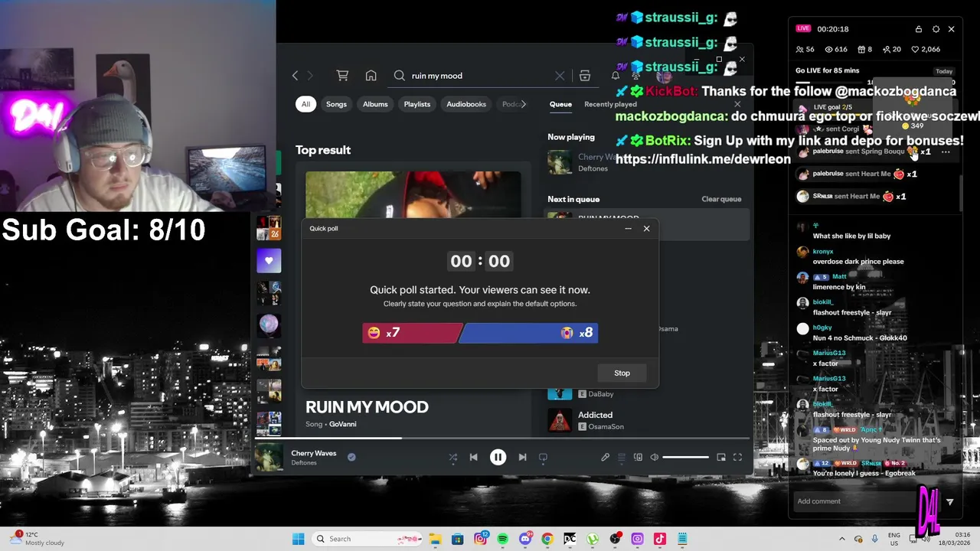View the viewer count 56 icon
Screen dimensions: 980x551
tap(800, 49)
